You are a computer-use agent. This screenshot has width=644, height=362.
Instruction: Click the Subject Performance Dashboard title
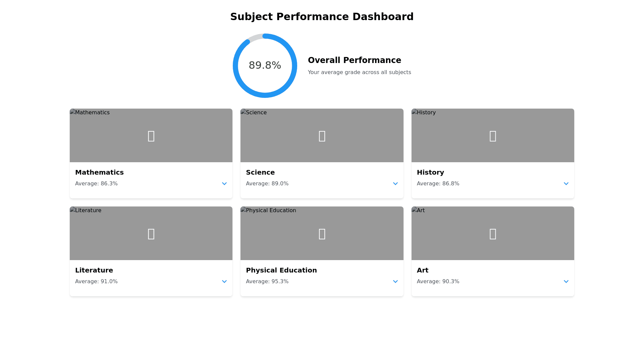[x=322, y=17]
